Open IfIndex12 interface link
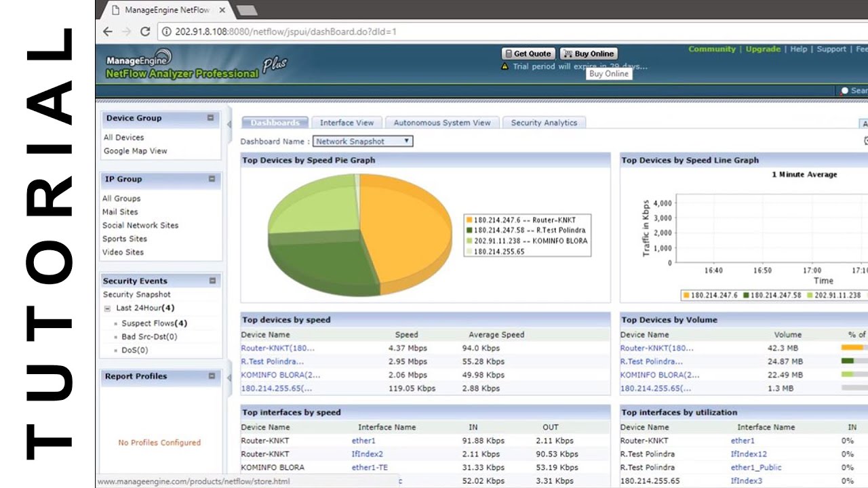868x488 pixels. click(x=749, y=454)
